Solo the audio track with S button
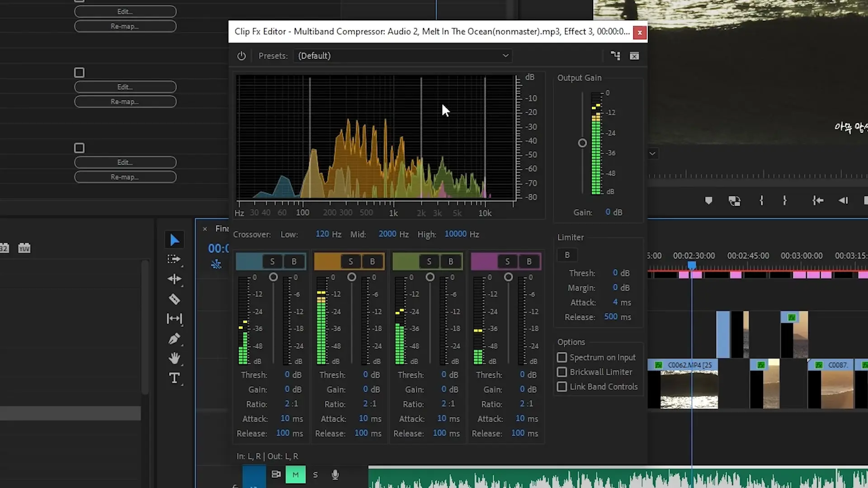 click(x=315, y=474)
